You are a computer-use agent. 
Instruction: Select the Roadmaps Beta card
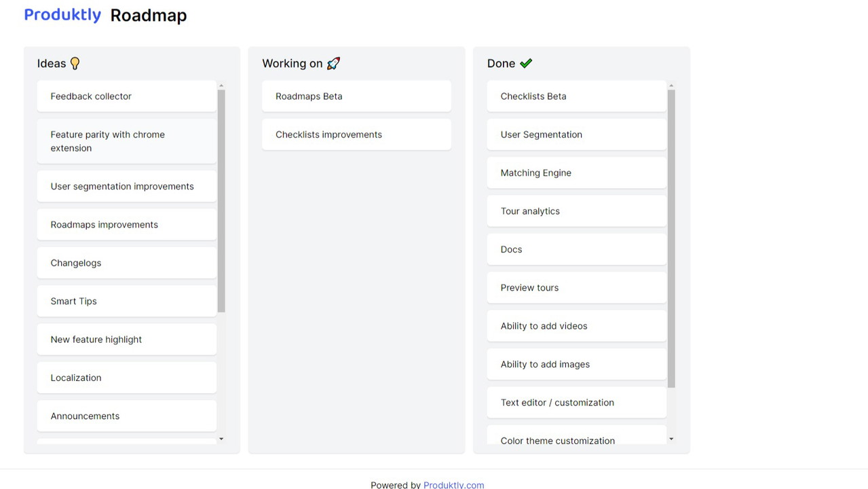[x=356, y=96]
